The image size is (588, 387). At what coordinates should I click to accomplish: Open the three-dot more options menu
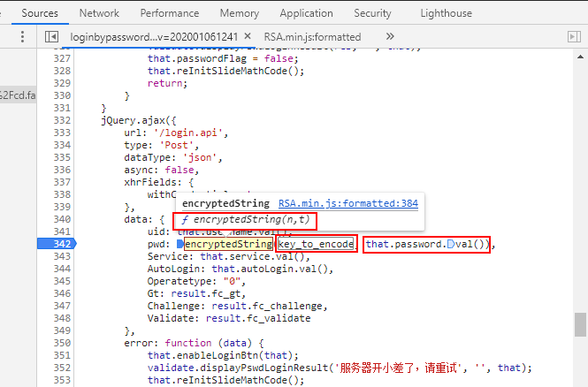21,37
